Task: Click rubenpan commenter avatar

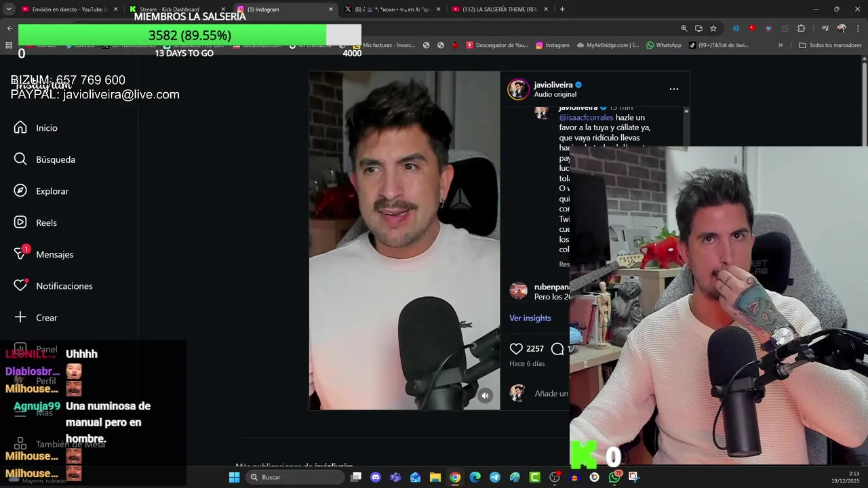Action: tap(518, 291)
